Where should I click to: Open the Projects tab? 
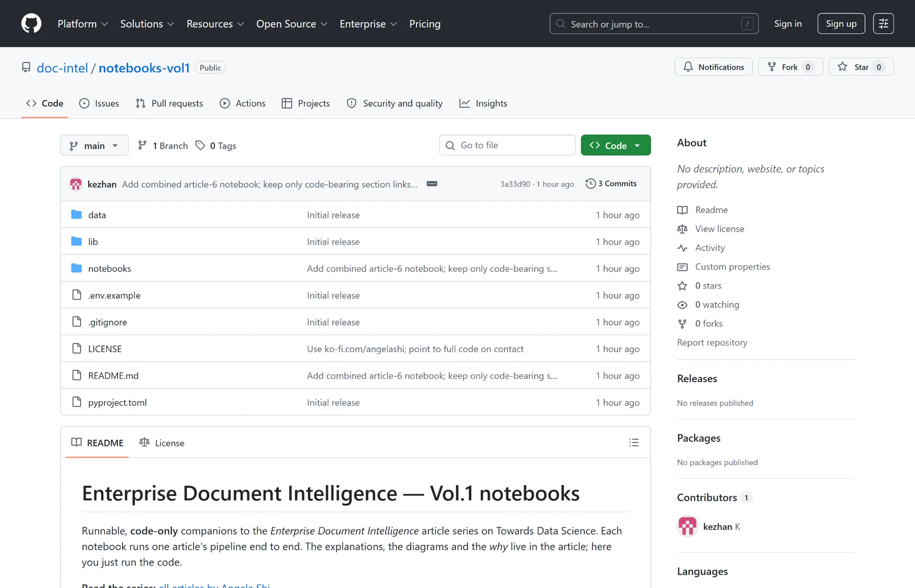[x=306, y=103]
